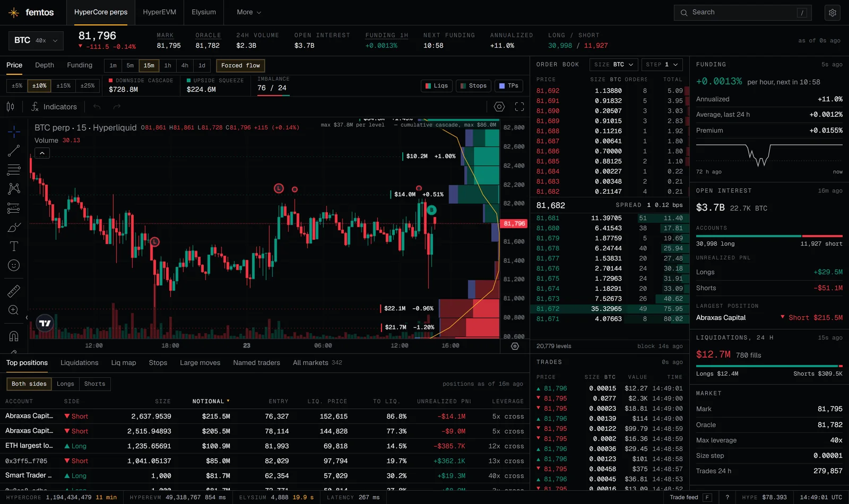Image resolution: width=849 pixels, height=504 pixels.
Task: Open Abraxas Capital largest position link
Action: (721, 318)
